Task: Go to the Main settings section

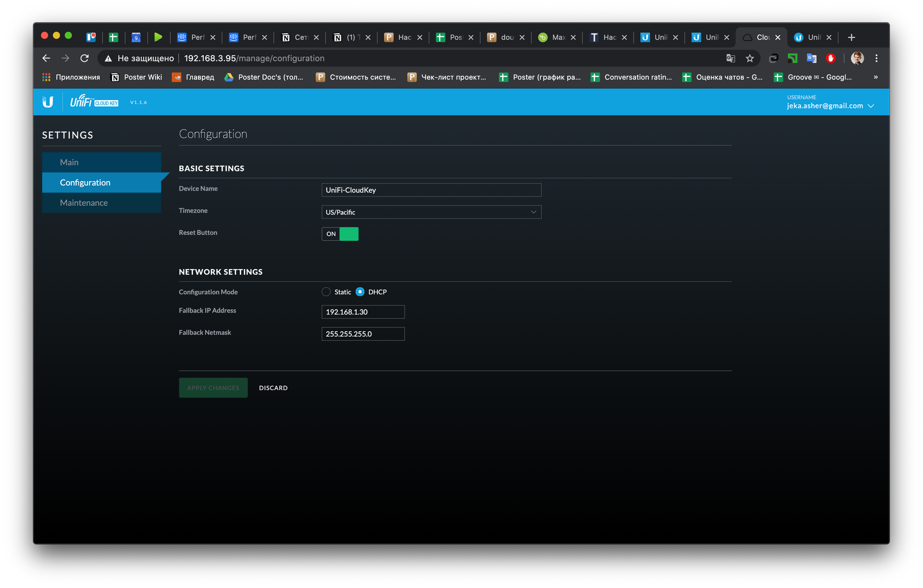Action: tap(69, 162)
